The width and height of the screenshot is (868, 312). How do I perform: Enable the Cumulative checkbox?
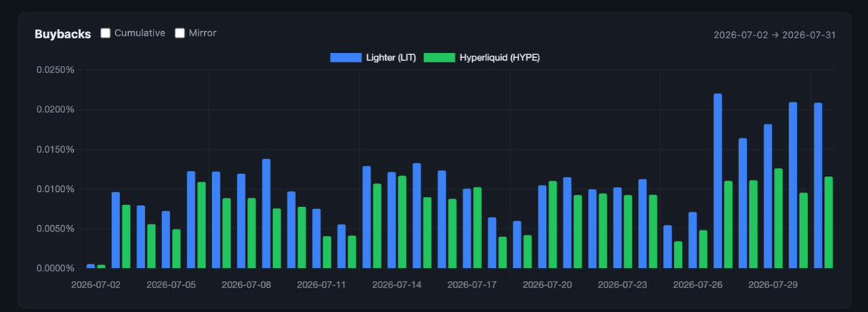pos(105,33)
